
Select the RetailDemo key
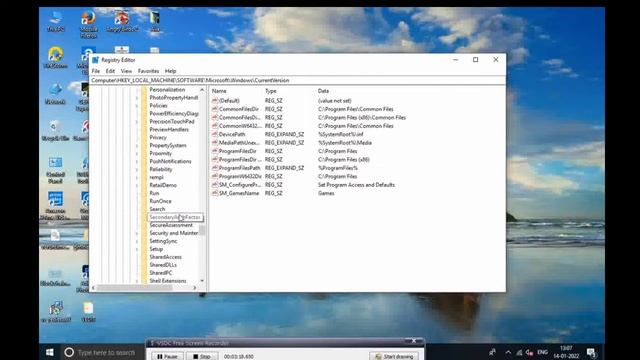(163, 185)
